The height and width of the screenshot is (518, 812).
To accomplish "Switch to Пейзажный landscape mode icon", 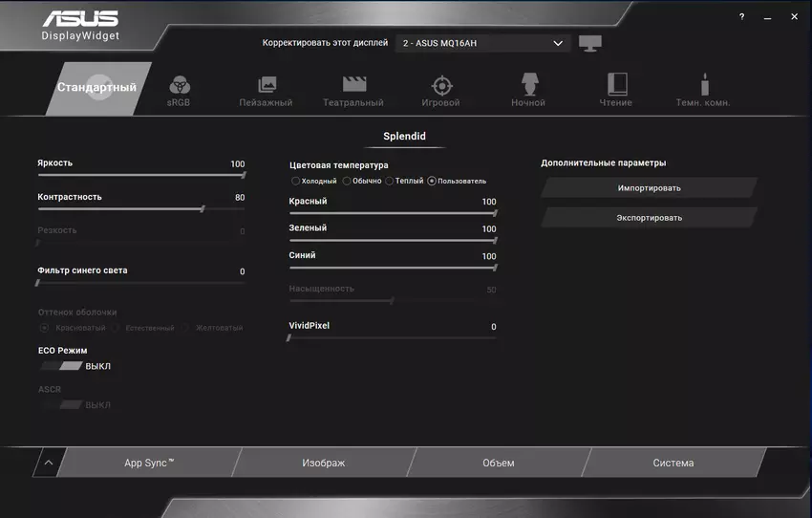I will [x=267, y=85].
